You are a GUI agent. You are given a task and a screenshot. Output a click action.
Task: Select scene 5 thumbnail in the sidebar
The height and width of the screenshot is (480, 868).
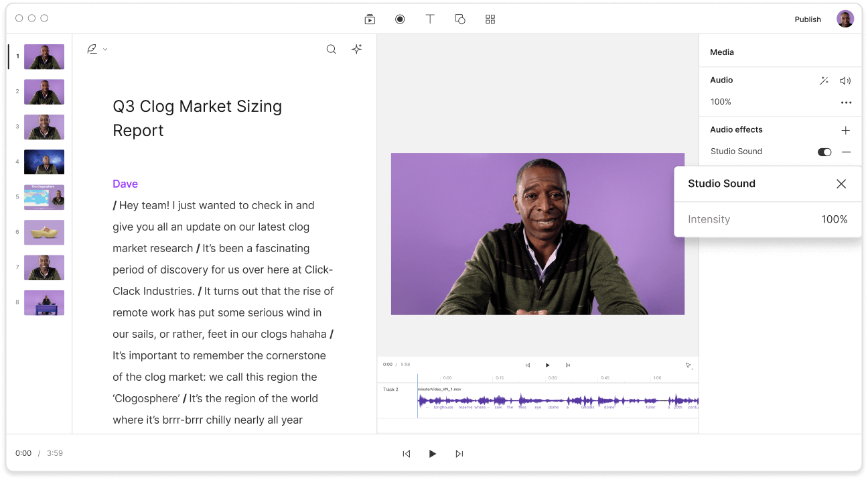coord(44,197)
